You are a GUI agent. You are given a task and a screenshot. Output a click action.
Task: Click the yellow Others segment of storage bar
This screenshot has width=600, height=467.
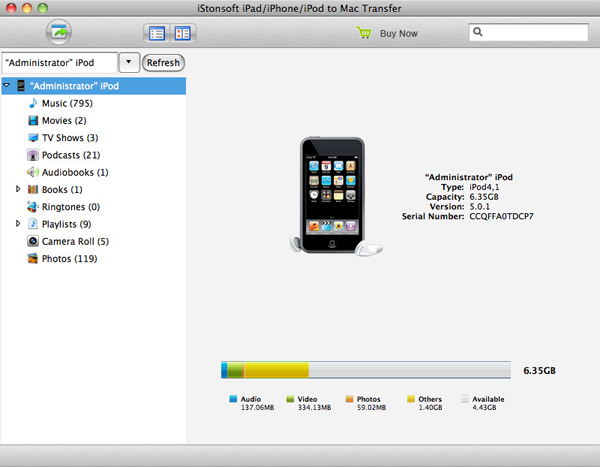click(276, 371)
